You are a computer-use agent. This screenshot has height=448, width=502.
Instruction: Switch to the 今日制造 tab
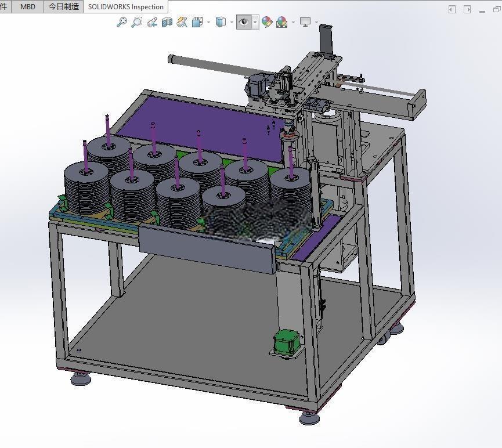point(63,7)
